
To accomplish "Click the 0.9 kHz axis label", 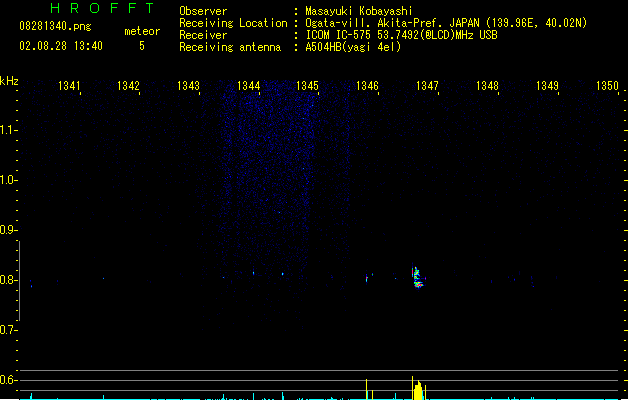I will pyautogui.click(x=8, y=230).
